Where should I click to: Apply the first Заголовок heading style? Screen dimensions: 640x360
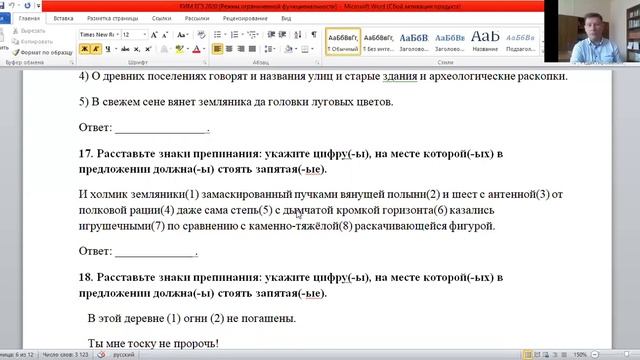point(414,42)
